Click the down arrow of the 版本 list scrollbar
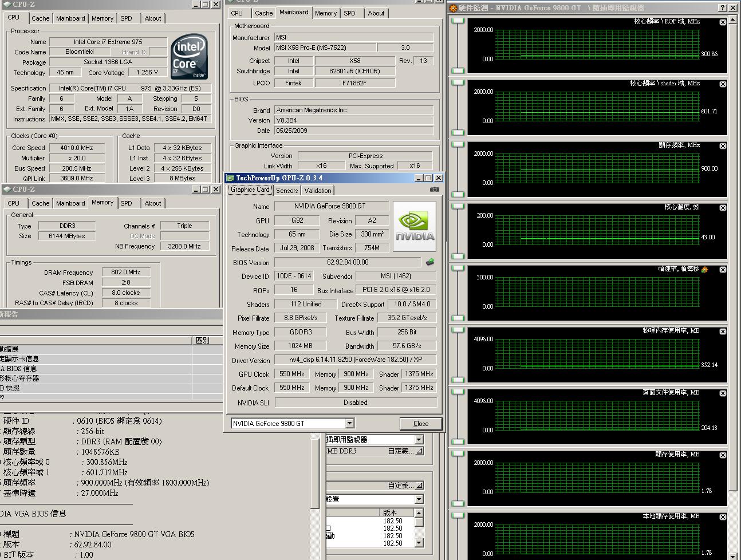The width and height of the screenshot is (741, 560). pos(419,543)
